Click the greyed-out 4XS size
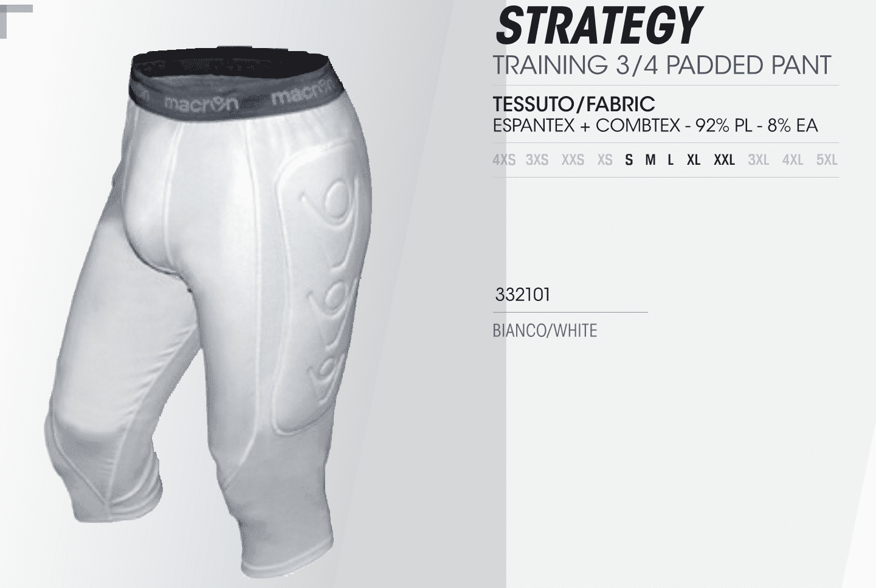 (504, 160)
